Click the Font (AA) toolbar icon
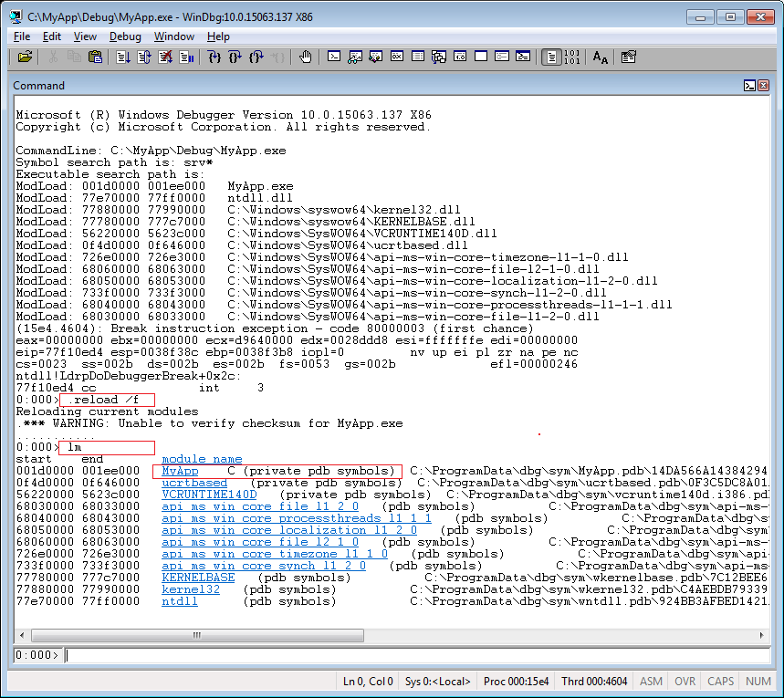The height and width of the screenshot is (698, 784). pyautogui.click(x=600, y=57)
